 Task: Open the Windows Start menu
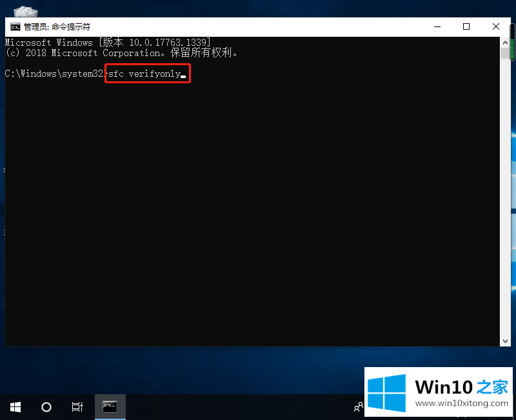(15, 407)
